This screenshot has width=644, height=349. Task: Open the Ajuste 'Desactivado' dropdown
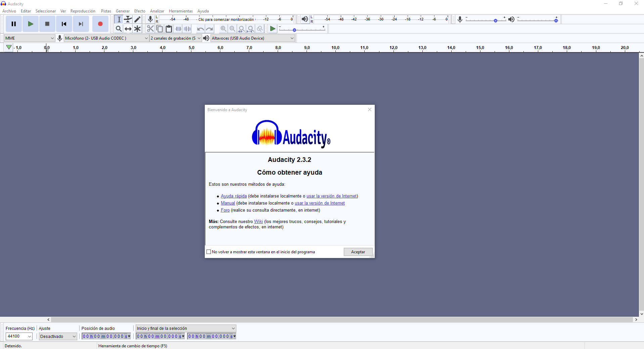click(x=58, y=336)
